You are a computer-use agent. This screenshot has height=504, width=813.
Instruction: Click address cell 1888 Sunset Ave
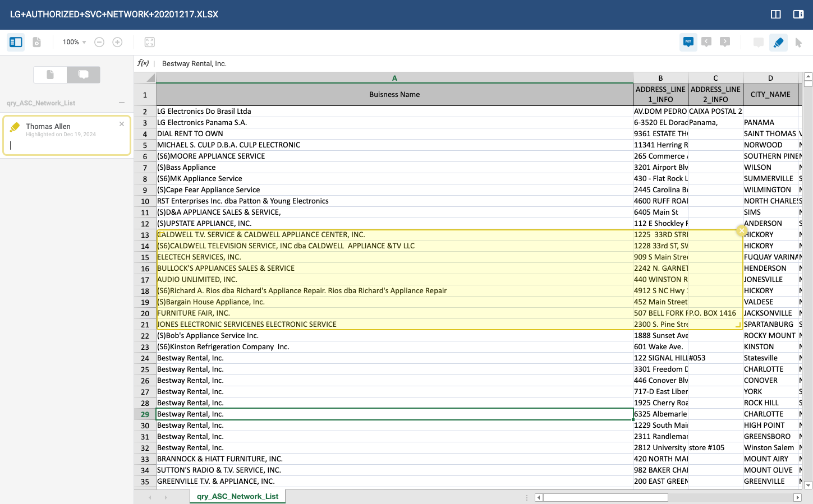(x=660, y=336)
